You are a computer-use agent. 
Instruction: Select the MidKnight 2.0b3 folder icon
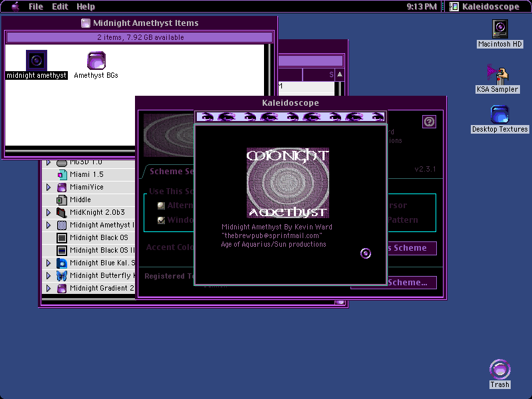(62, 212)
